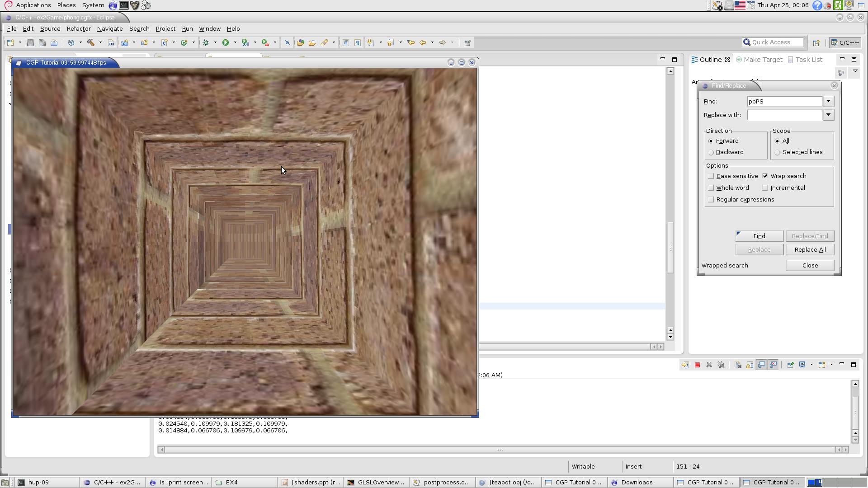Open the Replace with dropdown arrow

tap(828, 115)
